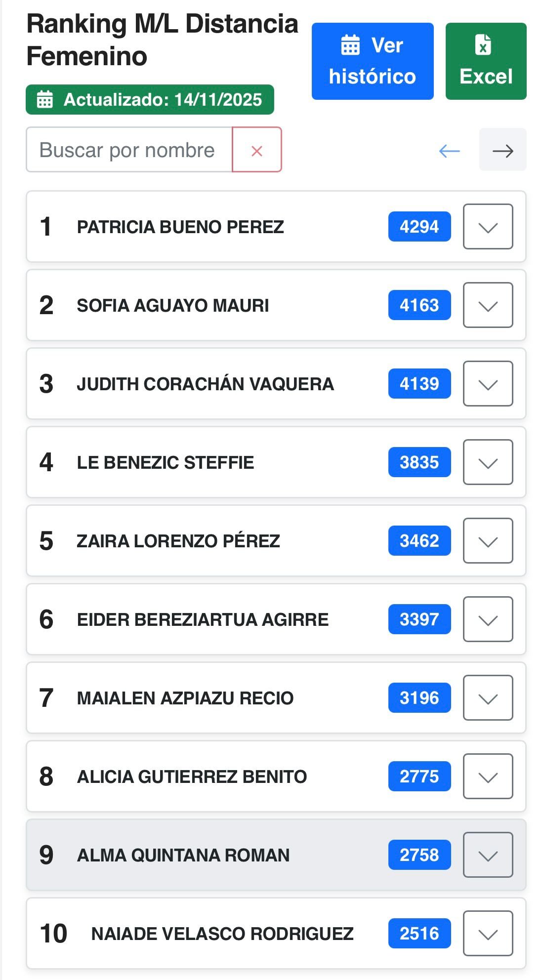Click the 4294 points badge
The height and width of the screenshot is (980, 544).
[419, 227]
